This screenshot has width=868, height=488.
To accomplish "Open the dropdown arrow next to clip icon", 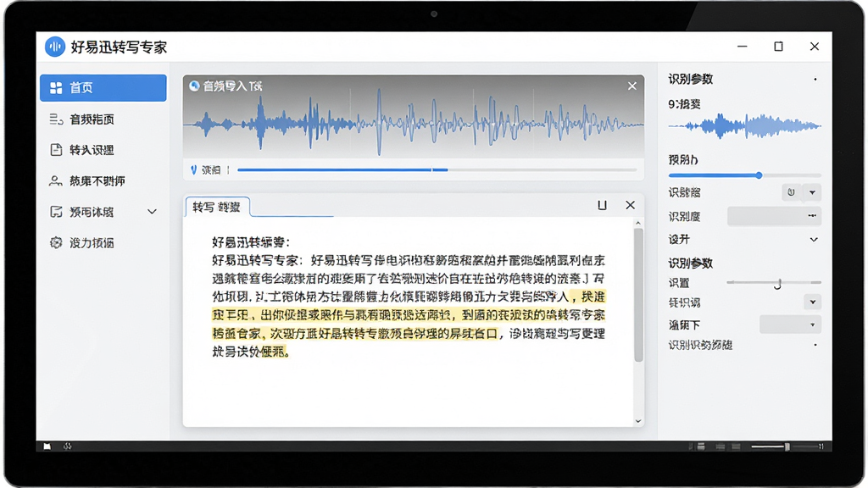I will pos(812,192).
